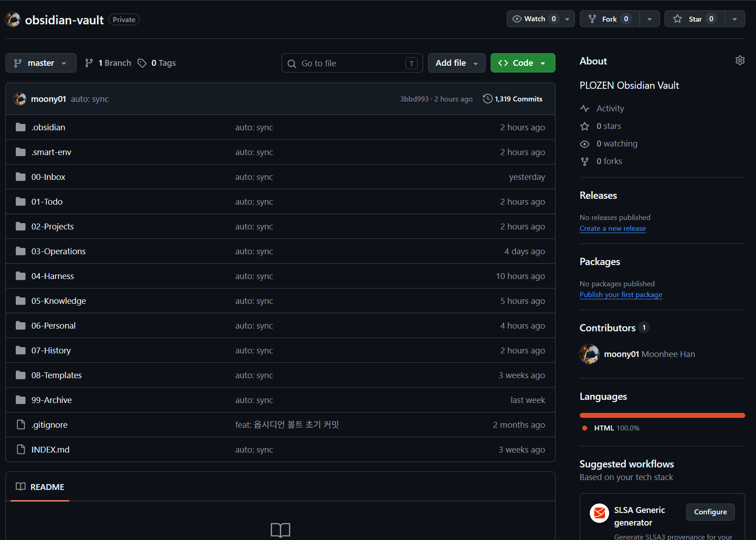Viewport: 756px width, 540px height.
Task: Click the eye icon beside 0 watching
Action: point(585,144)
